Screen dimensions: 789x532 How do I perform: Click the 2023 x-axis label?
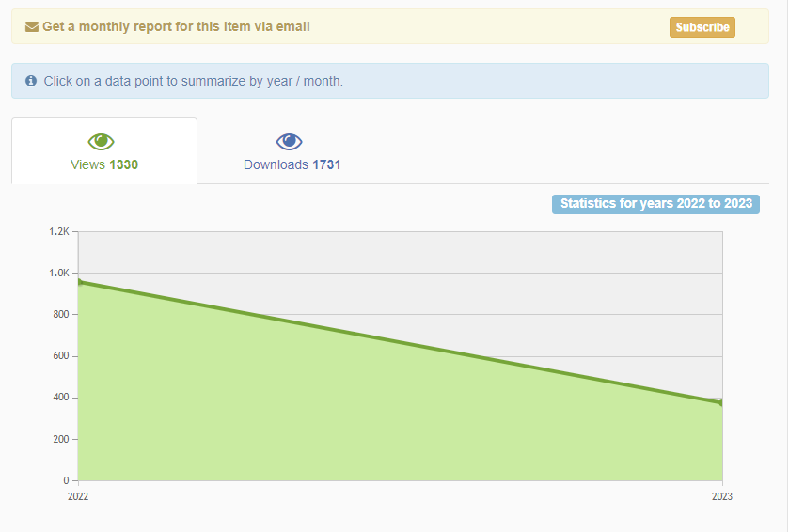tap(722, 496)
